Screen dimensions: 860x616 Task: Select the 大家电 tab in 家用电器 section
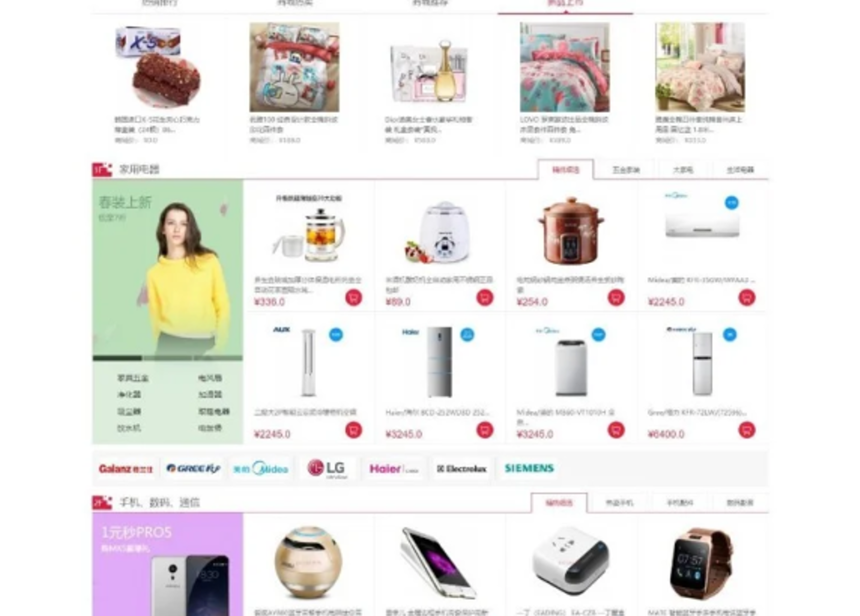pyautogui.click(x=683, y=170)
